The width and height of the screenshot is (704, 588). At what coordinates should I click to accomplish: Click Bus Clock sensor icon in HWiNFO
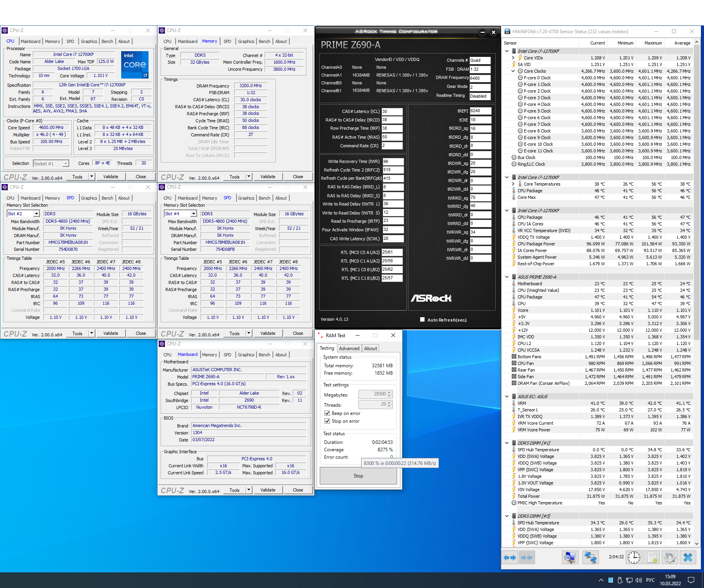(514, 157)
